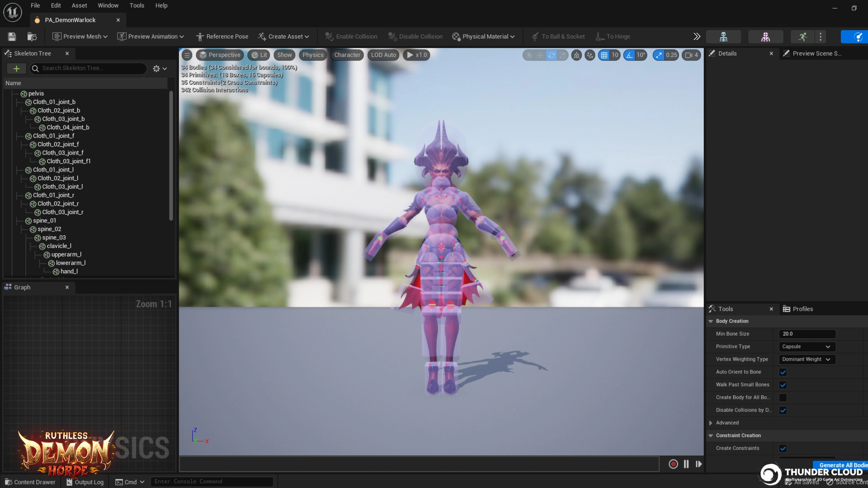Switch to Skeleton editor mode icon

(x=723, y=37)
